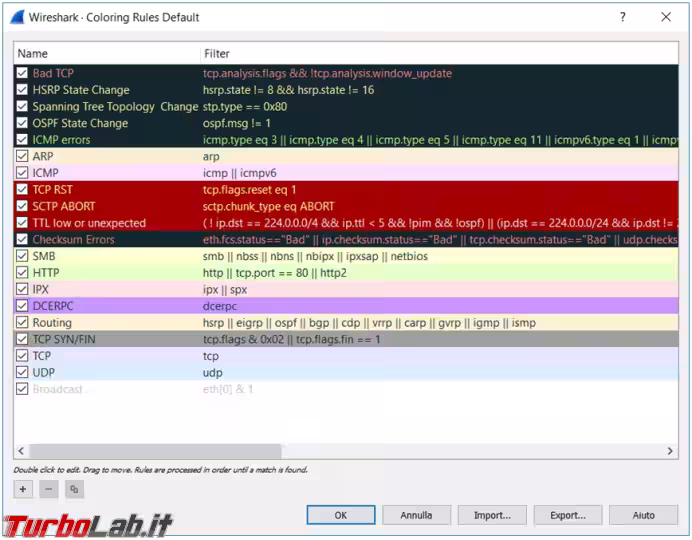Click the Export... button

click(568, 515)
